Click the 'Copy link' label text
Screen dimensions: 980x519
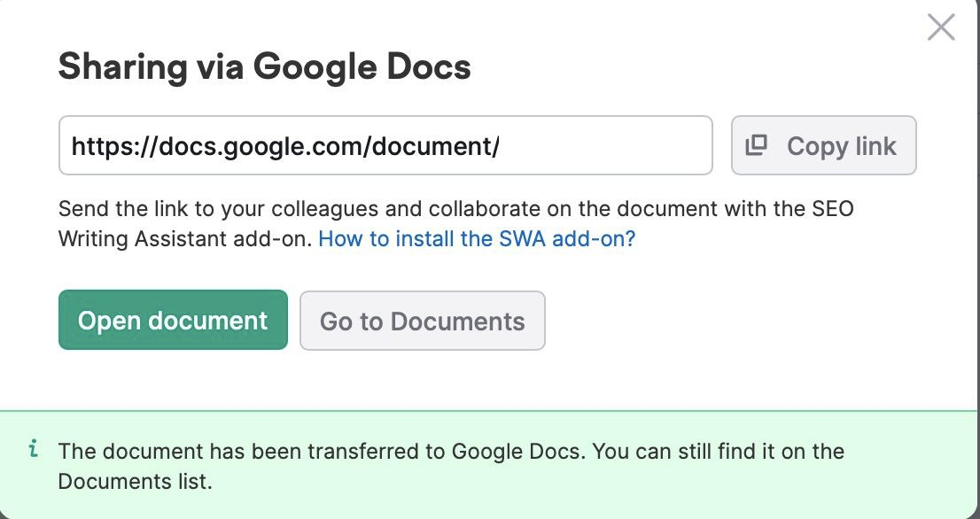pos(842,146)
